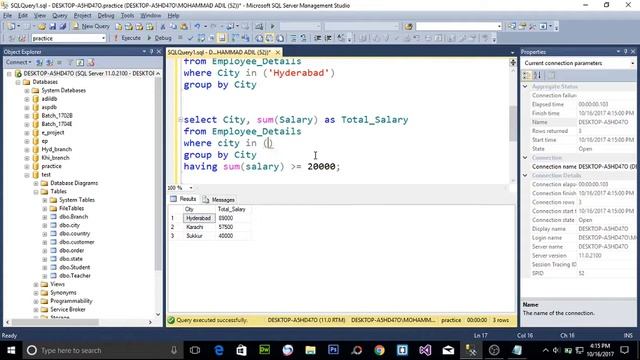The image size is (640, 360).
Task: Open the Window menu
Action: [x=151, y=16]
